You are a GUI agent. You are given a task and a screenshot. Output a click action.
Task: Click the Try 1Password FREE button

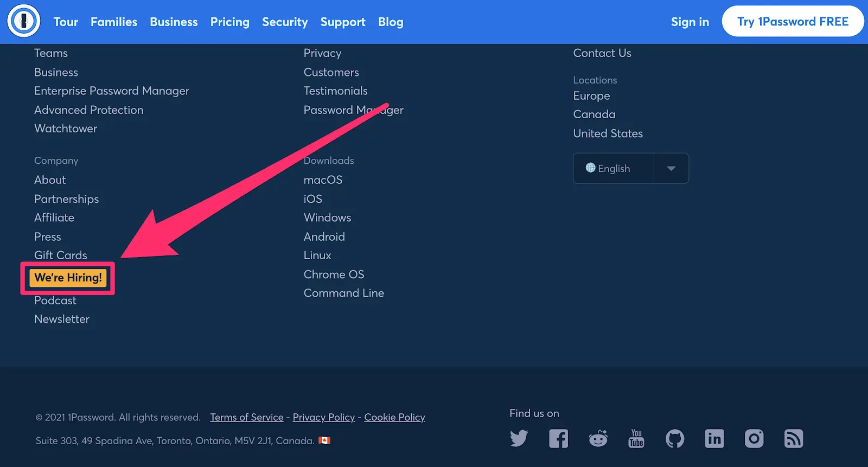[x=793, y=21]
